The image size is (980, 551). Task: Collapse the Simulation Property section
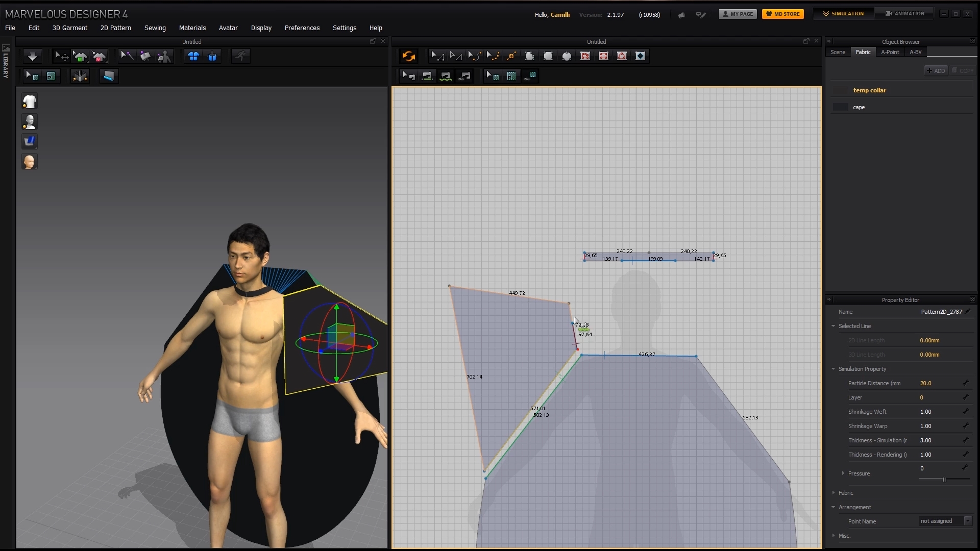[x=834, y=369]
